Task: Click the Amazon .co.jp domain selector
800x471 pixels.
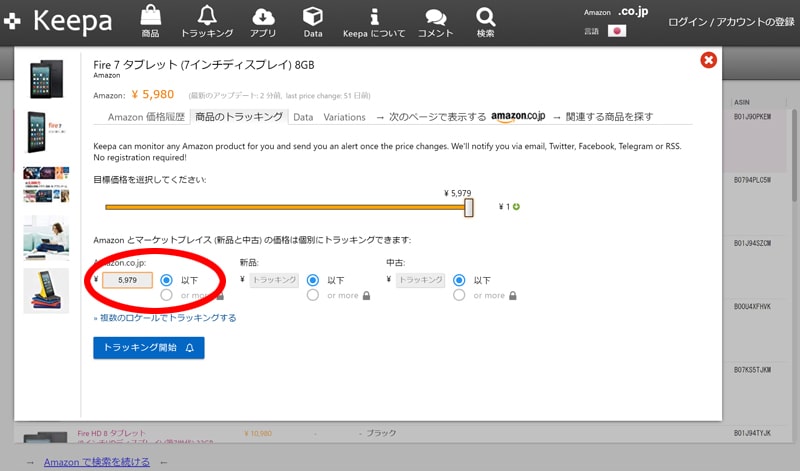Action: tap(616, 12)
